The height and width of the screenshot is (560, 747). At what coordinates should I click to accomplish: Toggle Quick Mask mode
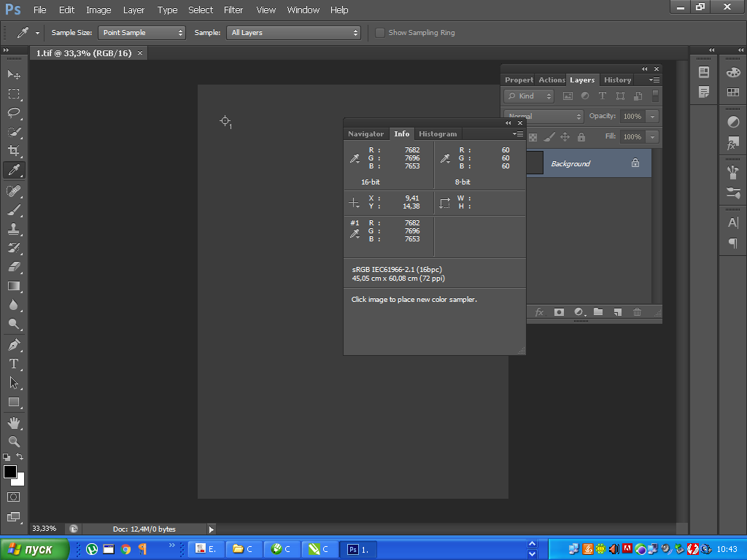tap(14, 497)
